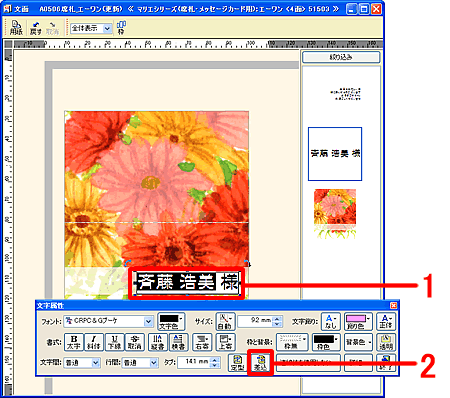This screenshot has width=450, height=398.
Task: Toggle 斜体 italic formatting
Action: point(94,342)
